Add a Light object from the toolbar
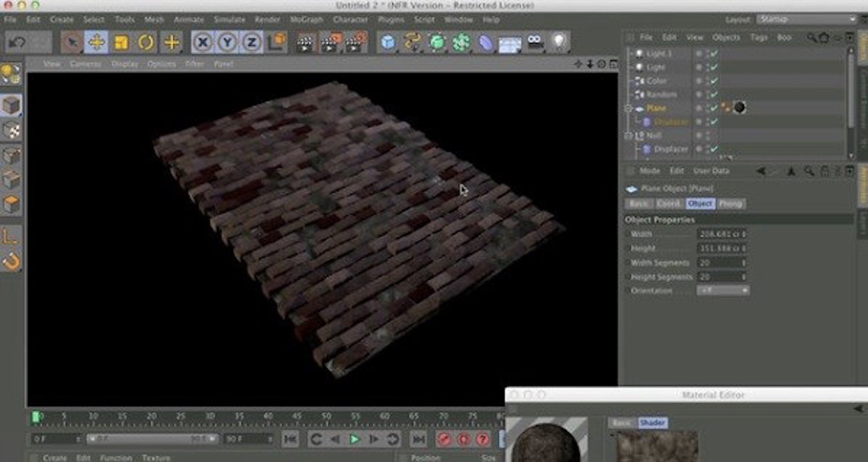 click(x=559, y=43)
